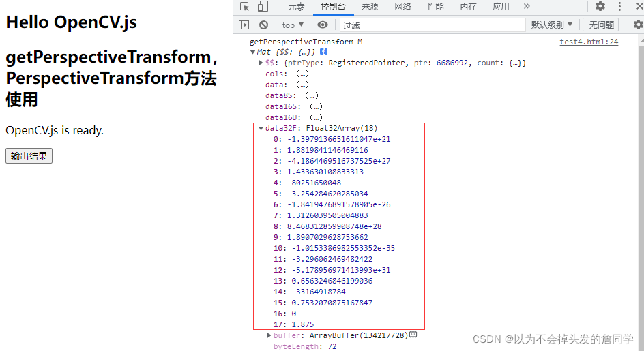Screen dimensions: 644x351
Task: Click the memory icon next to ArrayBuffer
Action: [x=413, y=335]
